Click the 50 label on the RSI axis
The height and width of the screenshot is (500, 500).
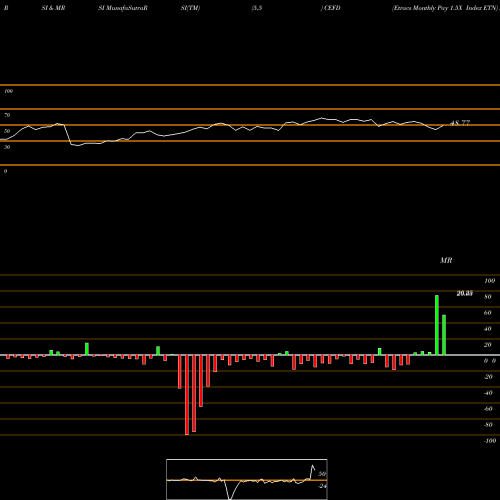(7, 131)
